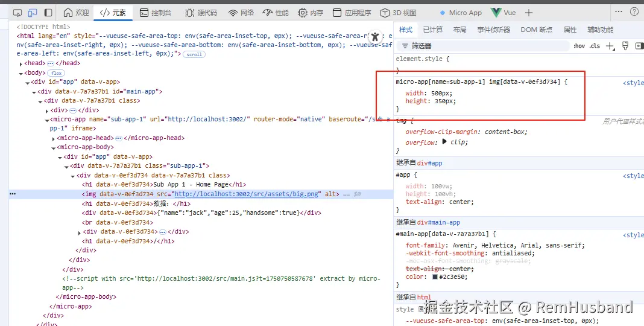Image resolution: width=644 pixels, height=326 pixels.
Task: Toggle the .cls class editor button
Action: point(595,46)
